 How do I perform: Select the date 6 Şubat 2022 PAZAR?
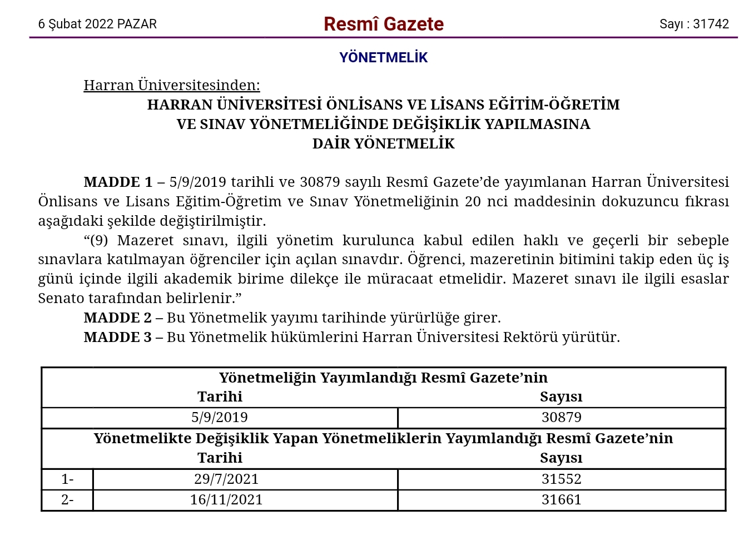(97, 24)
